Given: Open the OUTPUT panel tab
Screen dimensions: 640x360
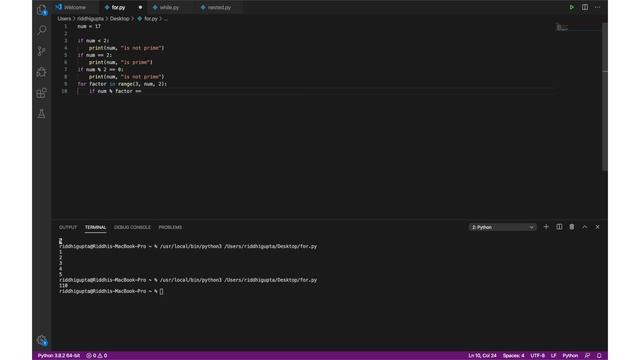Looking at the screenshot, I should pyautogui.click(x=68, y=227).
